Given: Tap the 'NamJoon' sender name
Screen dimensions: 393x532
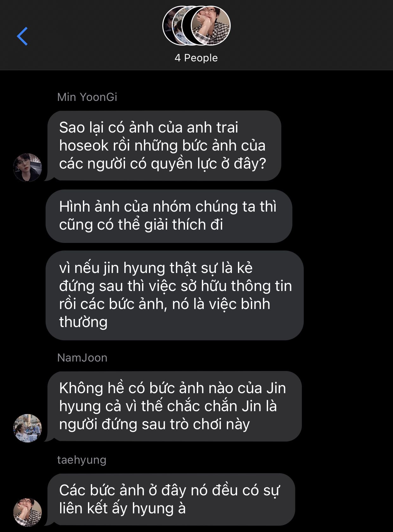Looking at the screenshot, I should pos(82,358).
